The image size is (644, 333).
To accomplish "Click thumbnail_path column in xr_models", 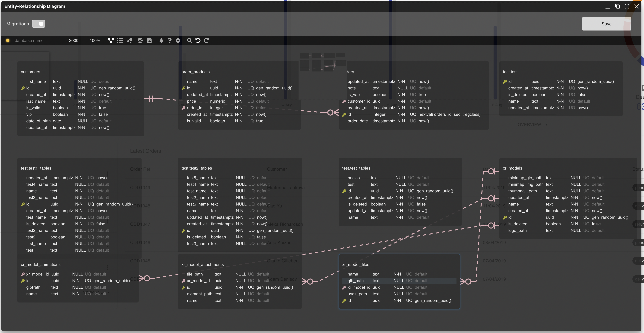I will tap(523, 191).
